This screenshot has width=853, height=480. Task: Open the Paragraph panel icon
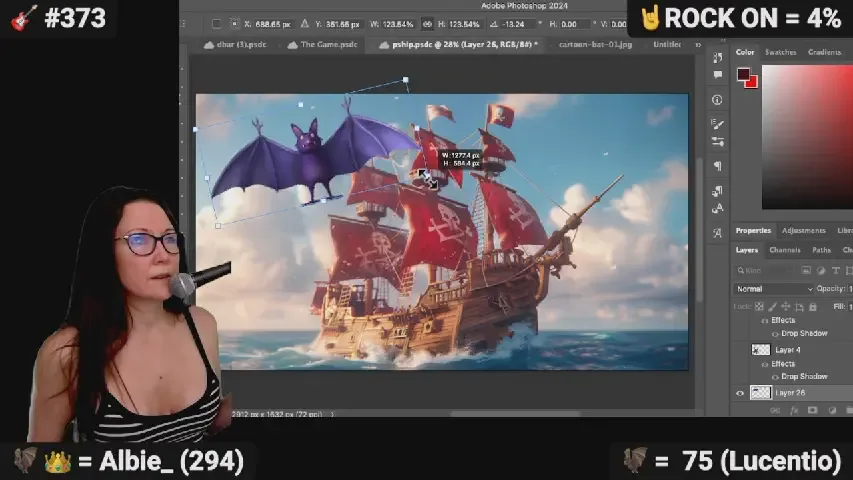(717, 166)
